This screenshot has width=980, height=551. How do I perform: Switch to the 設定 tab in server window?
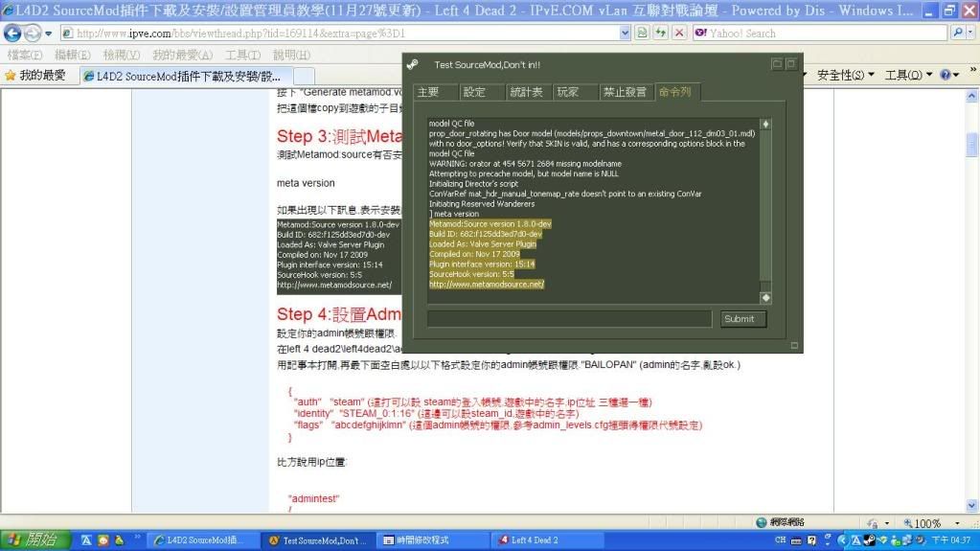pyautogui.click(x=475, y=92)
